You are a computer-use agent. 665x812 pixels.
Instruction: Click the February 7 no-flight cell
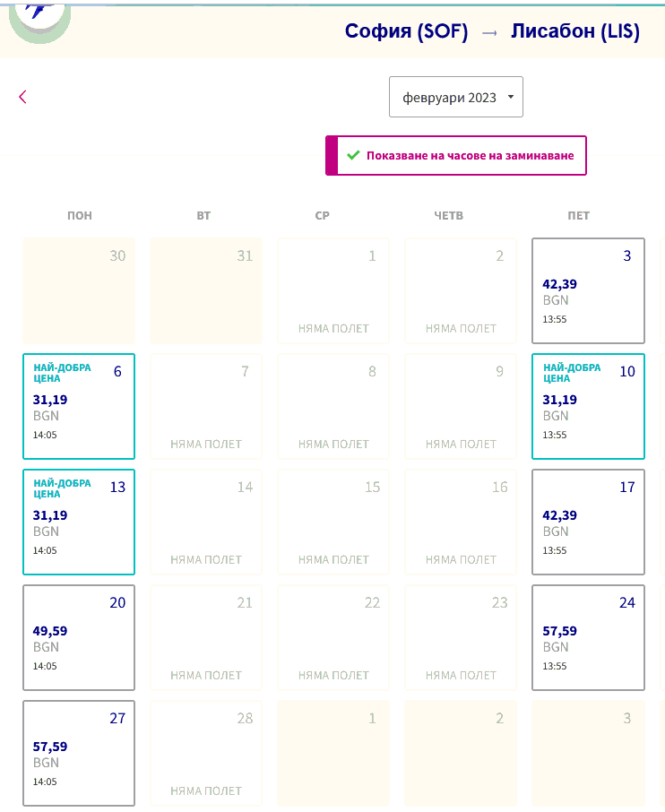coord(206,406)
